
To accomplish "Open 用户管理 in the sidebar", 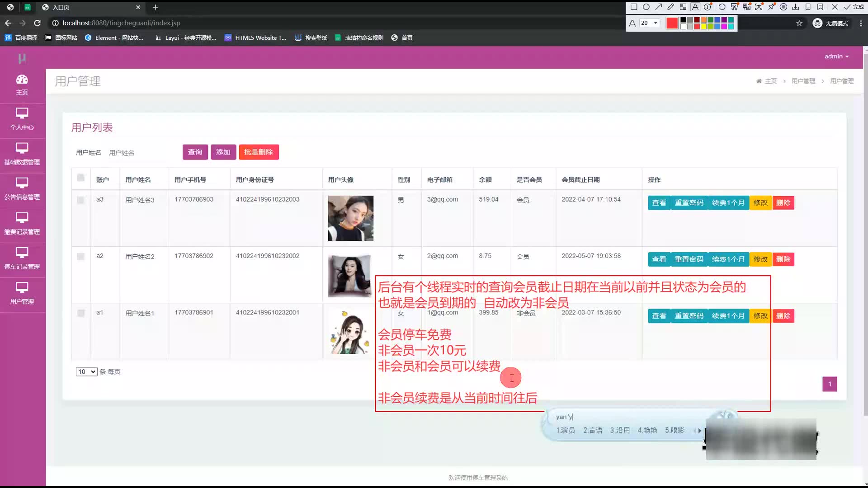I will 22,294.
